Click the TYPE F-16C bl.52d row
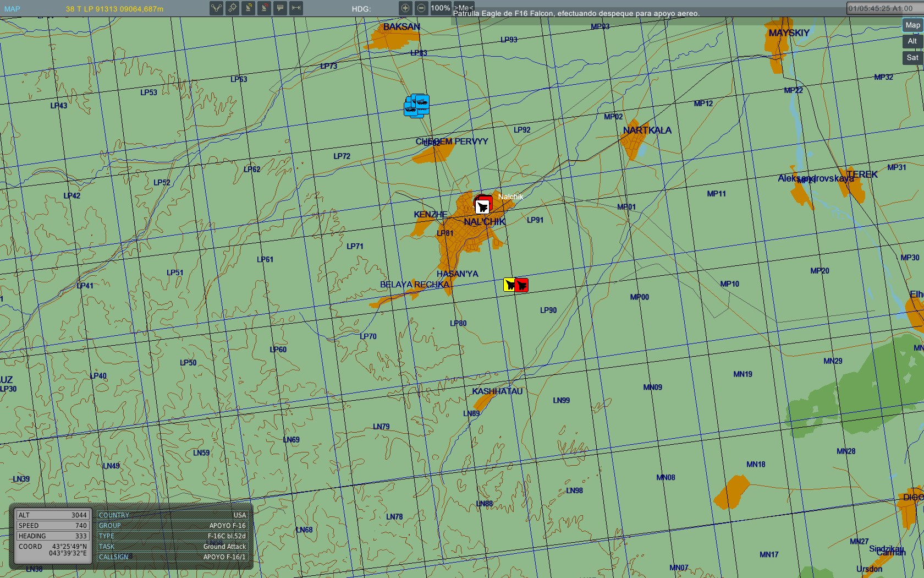The width and height of the screenshot is (924, 578). pyautogui.click(x=172, y=536)
